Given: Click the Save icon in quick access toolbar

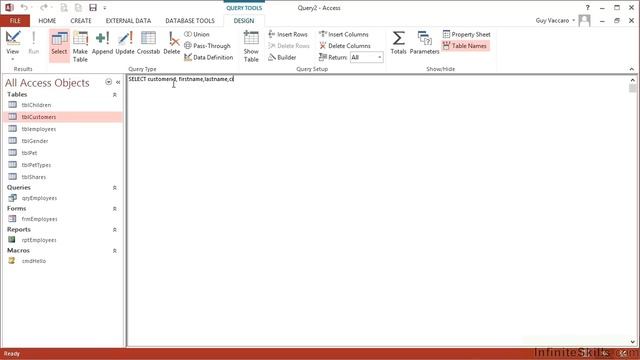Looking at the screenshot, I should pos(93,7).
